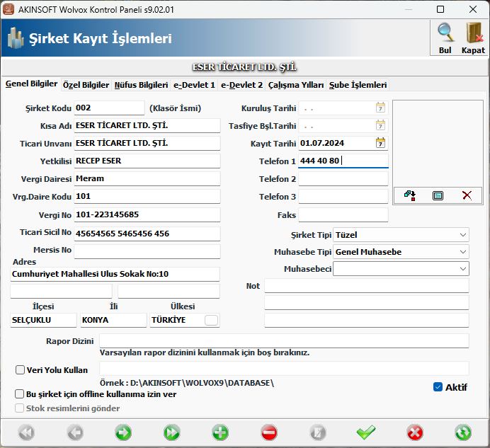Screen dimensions: 490x448
Task: Click the Vergi Dairesi field
Action: point(147,178)
